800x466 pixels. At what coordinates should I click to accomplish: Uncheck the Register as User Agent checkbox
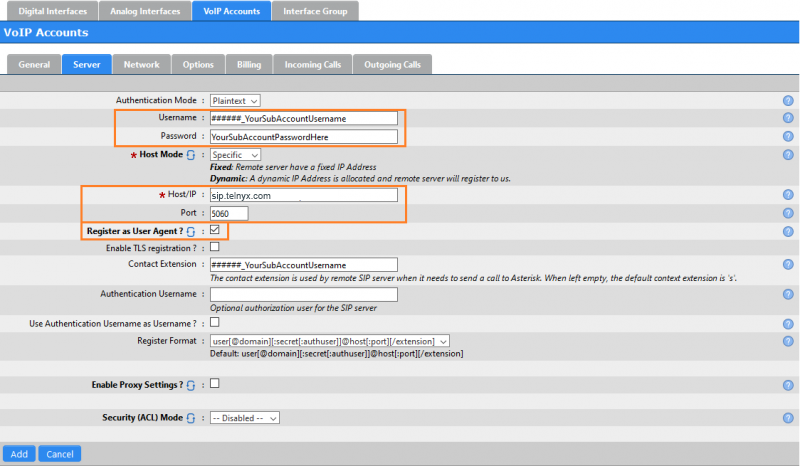pos(215,230)
